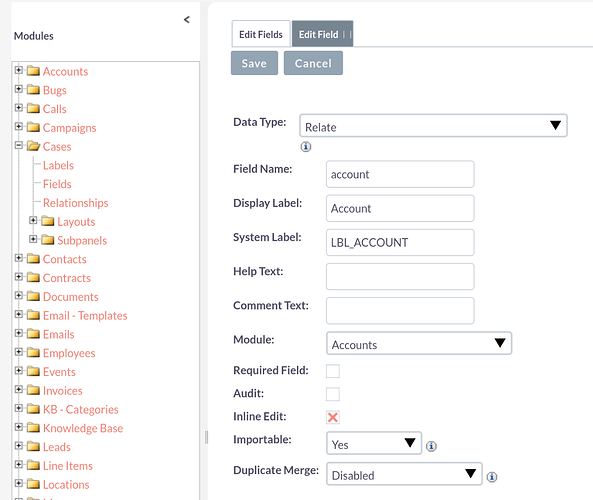Expand the Subpanels tree node
Screen dimensions: 593x500
click(33, 239)
